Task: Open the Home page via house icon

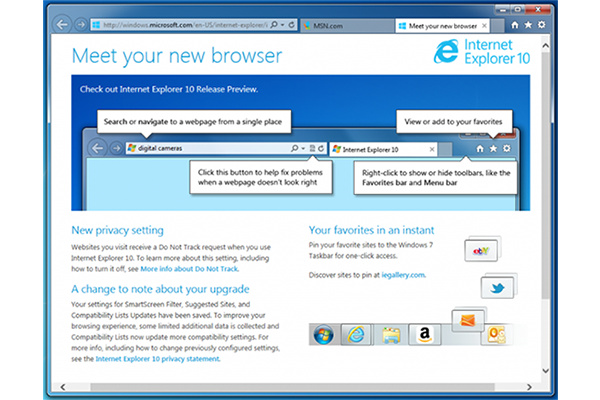Action: [515, 25]
